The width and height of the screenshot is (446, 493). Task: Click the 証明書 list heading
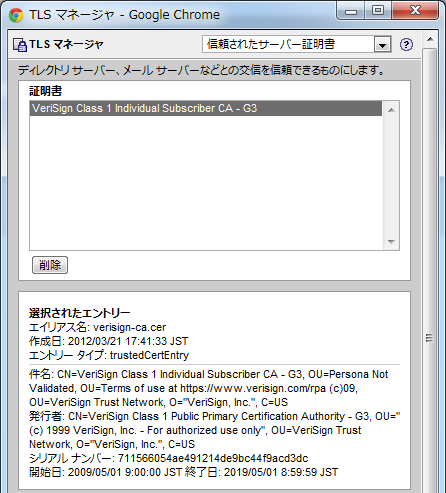(46, 91)
